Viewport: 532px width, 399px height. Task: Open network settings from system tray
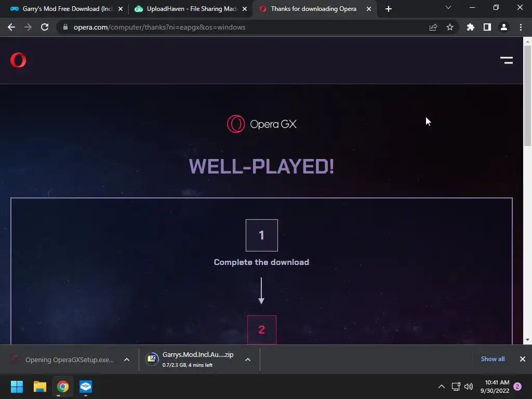click(x=456, y=387)
